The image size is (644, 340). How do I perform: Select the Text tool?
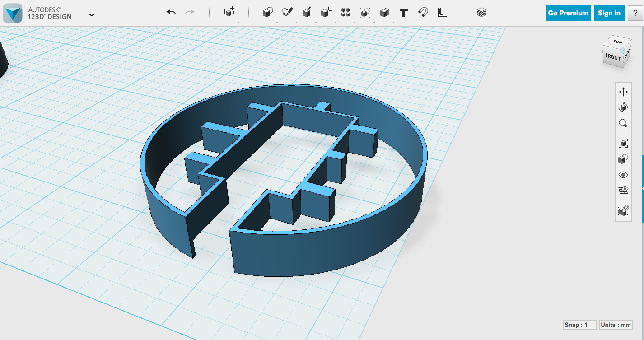403,13
